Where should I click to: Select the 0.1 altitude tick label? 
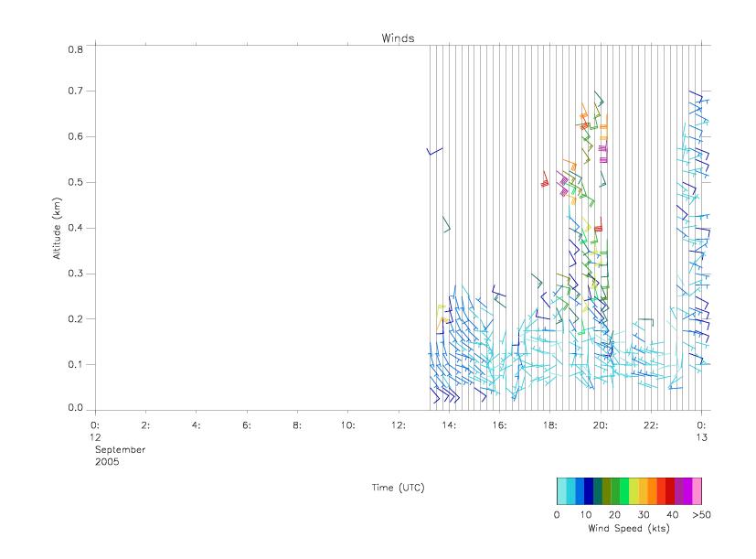(x=75, y=364)
